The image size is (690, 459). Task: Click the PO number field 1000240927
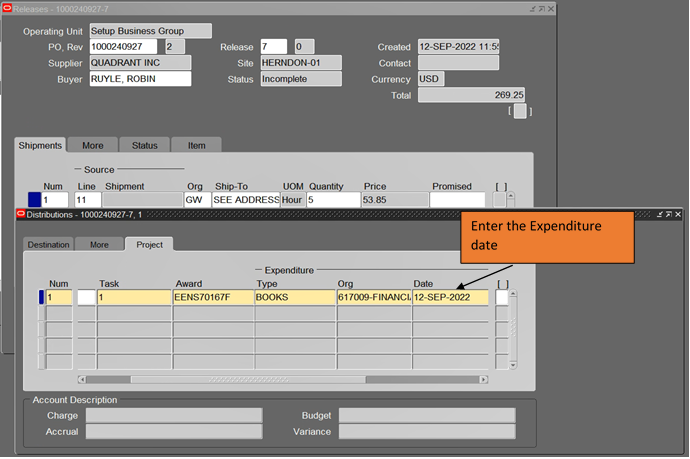[x=123, y=47]
